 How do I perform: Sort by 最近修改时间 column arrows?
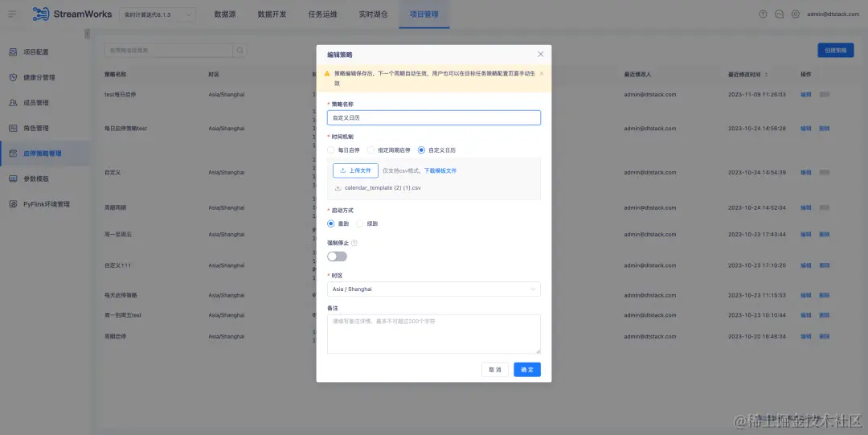click(x=766, y=74)
